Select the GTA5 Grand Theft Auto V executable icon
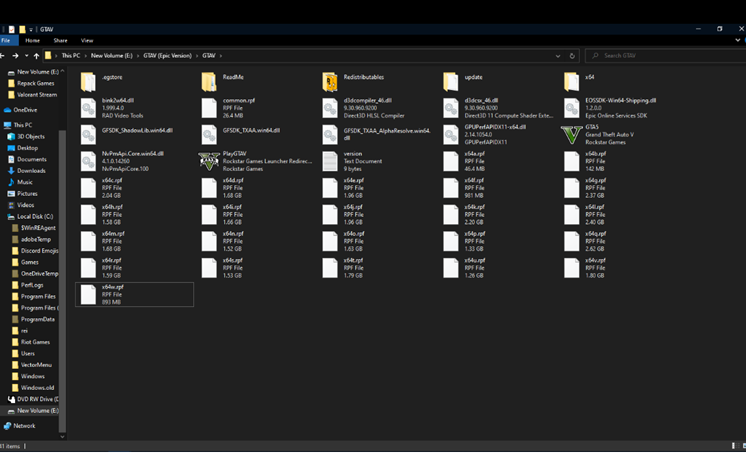 571,135
